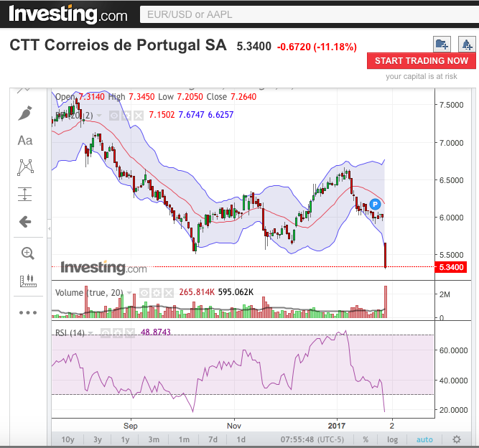This screenshot has width=479, height=448.
Task: Switch chart range to 3m
Action: click(154, 439)
